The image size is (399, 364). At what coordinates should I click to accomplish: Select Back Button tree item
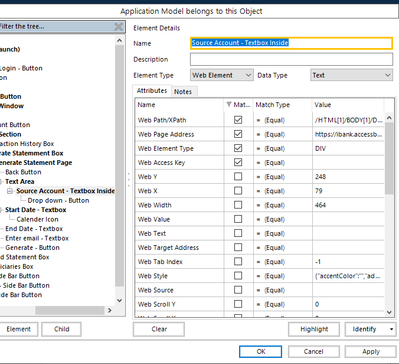coord(23,172)
